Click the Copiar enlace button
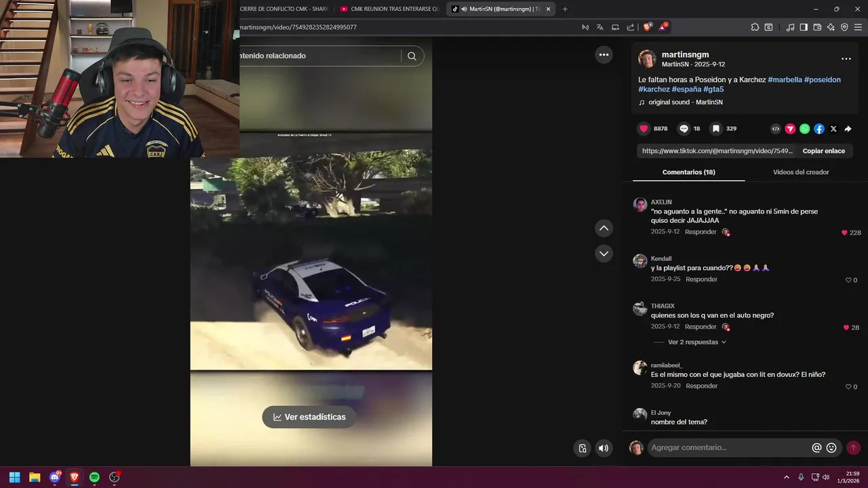Image resolution: width=868 pixels, height=488 pixels. point(824,151)
